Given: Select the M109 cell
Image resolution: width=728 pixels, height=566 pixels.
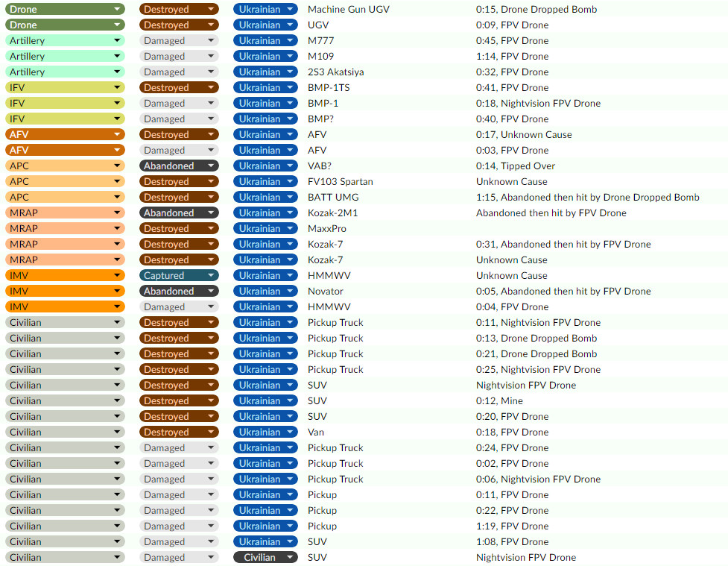Looking at the screenshot, I should click(321, 56).
